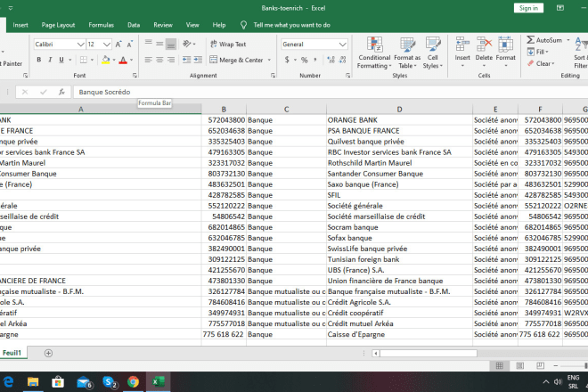This screenshot has width=588, height=392.
Task: Click Tell me what you want to do
Action: (291, 25)
